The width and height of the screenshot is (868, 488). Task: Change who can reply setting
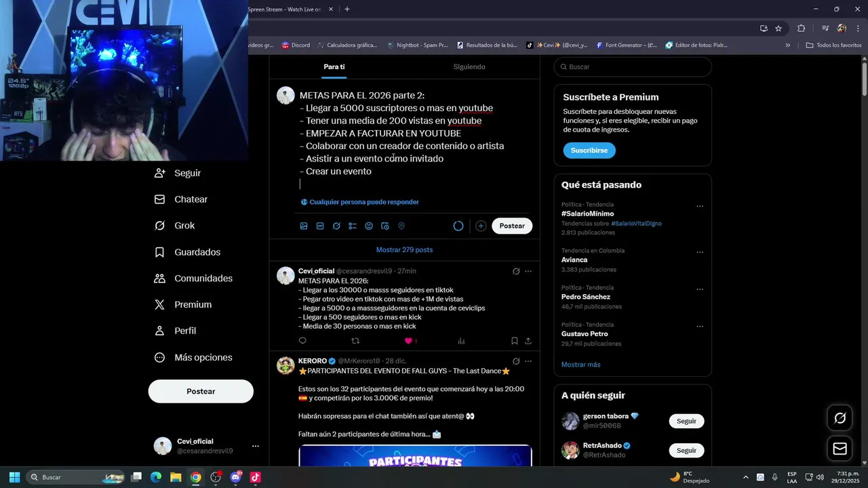point(360,202)
